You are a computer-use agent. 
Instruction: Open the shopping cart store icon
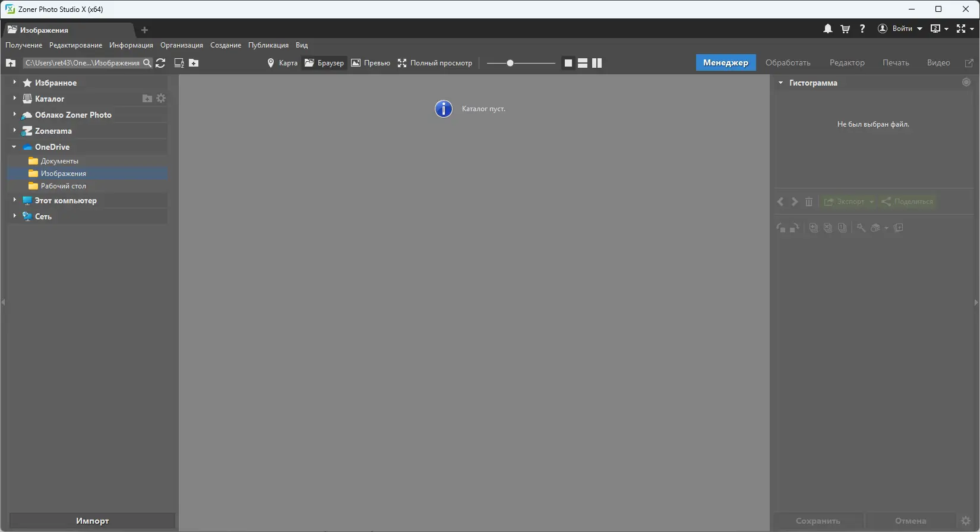coord(845,29)
